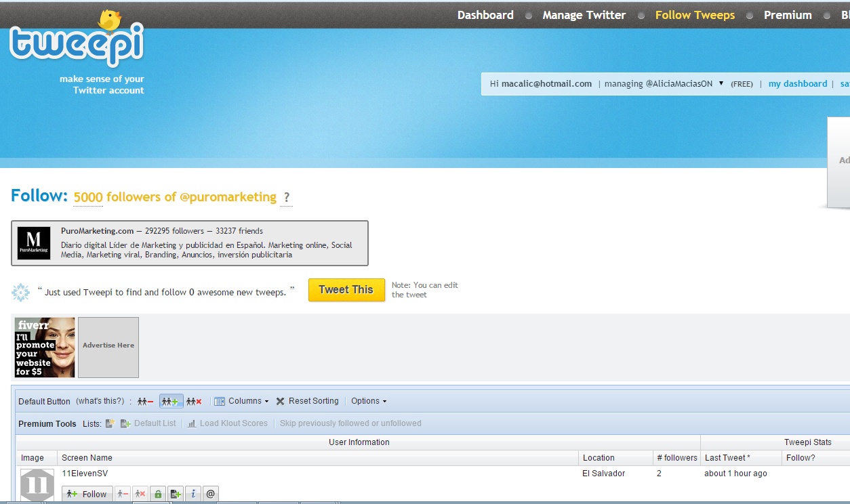The height and width of the screenshot is (504, 850).
Task: Click Reset Sorting
Action: [x=307, y=401]
